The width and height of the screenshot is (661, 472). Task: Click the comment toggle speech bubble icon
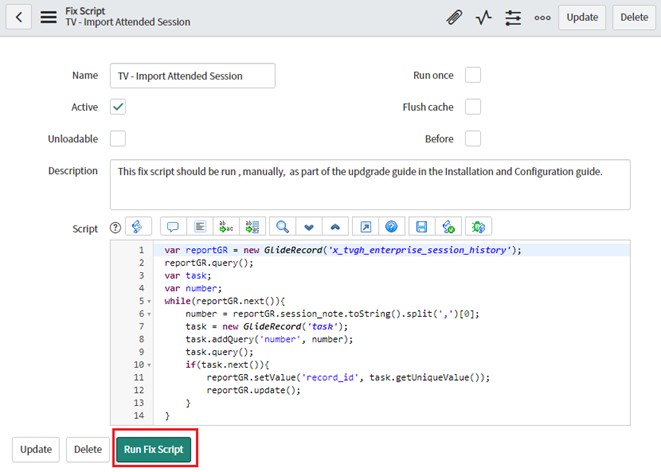pos(173,227)
